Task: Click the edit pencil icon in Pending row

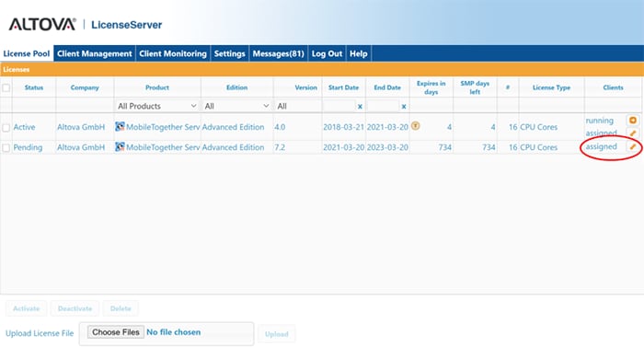Action: coord(633,146)
